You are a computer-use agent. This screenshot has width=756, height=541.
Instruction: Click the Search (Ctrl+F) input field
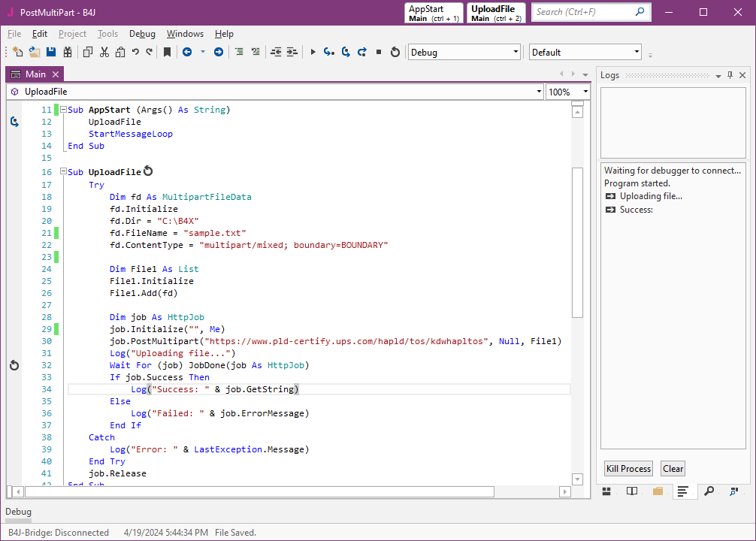coord(583,12)
